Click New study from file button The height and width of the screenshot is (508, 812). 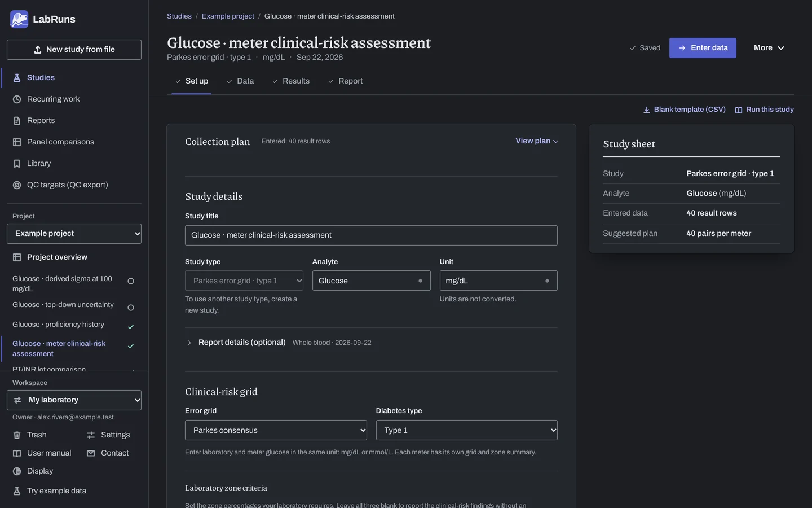[74, 50]
